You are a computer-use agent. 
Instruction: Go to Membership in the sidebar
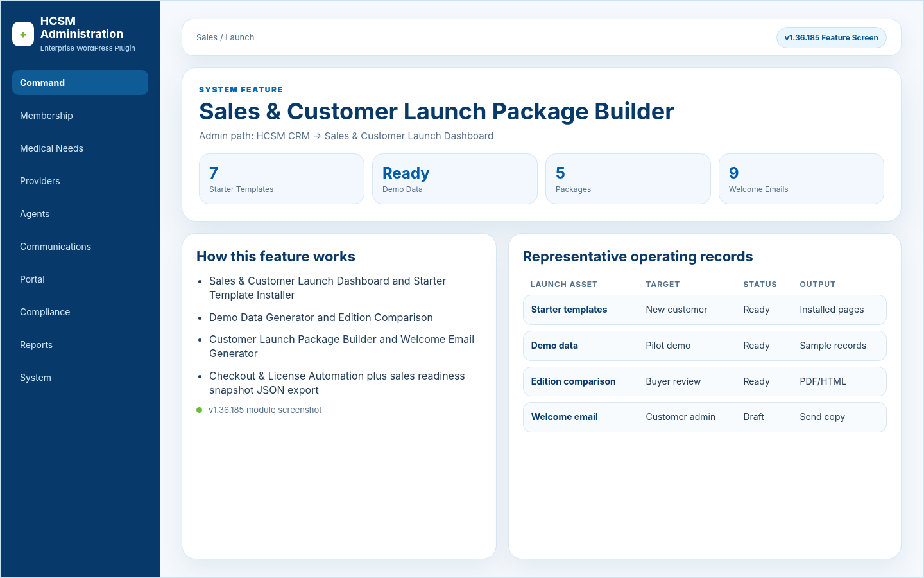[80, 116]
